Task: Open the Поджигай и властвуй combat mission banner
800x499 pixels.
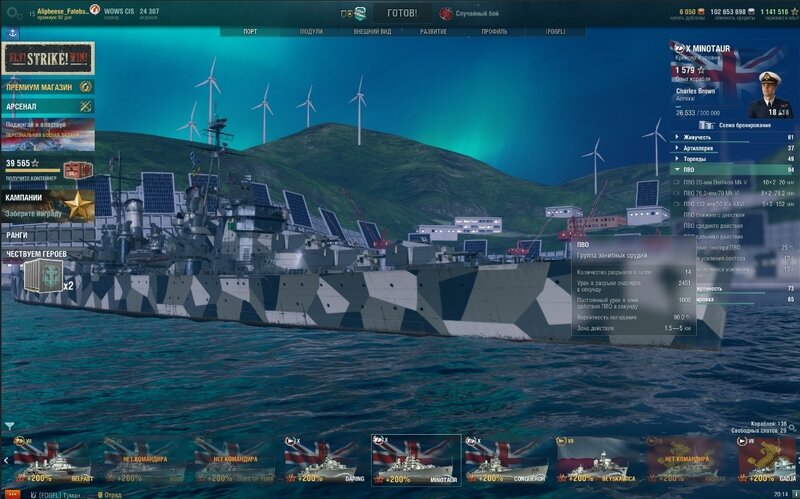Action: click(48, 135)
